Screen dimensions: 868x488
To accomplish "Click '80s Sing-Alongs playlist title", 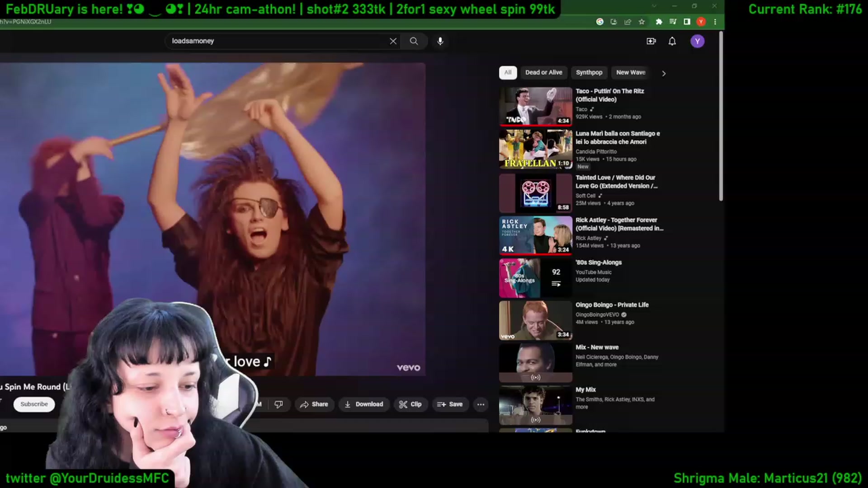I will (599, 263).
